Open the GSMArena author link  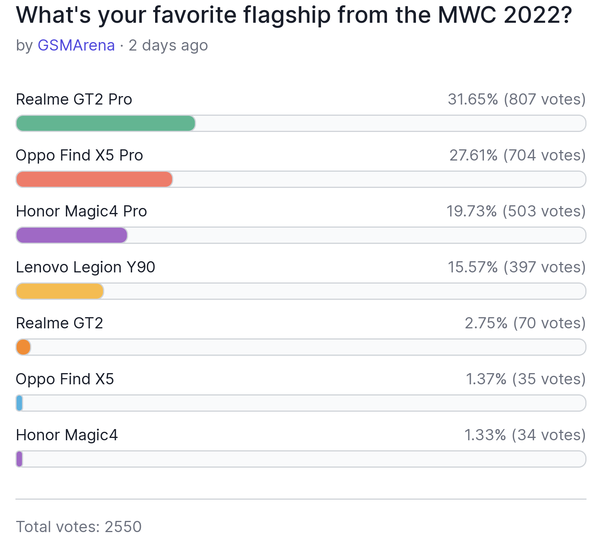click(x=76, y=45)
